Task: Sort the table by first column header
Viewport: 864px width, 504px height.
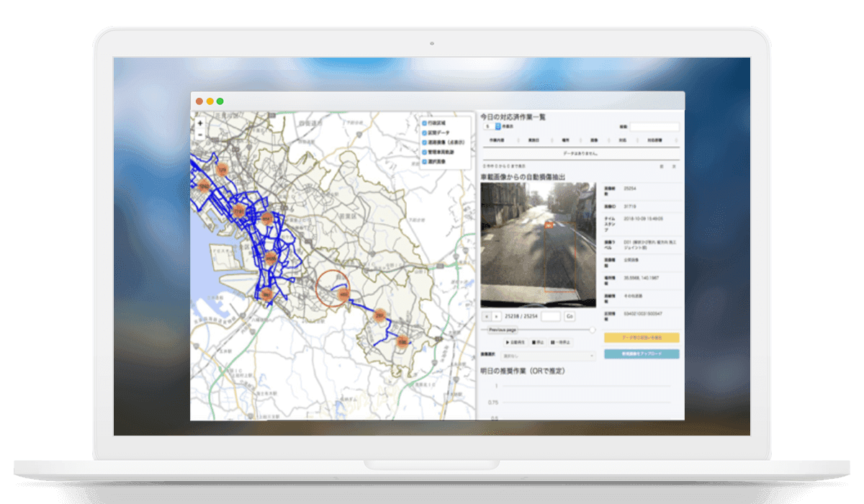Action: [497, 142]
